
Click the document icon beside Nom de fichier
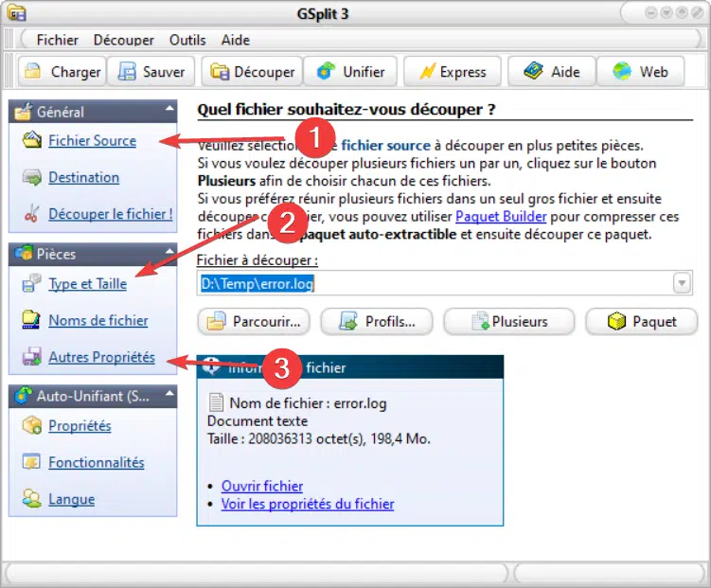point(216,402)
